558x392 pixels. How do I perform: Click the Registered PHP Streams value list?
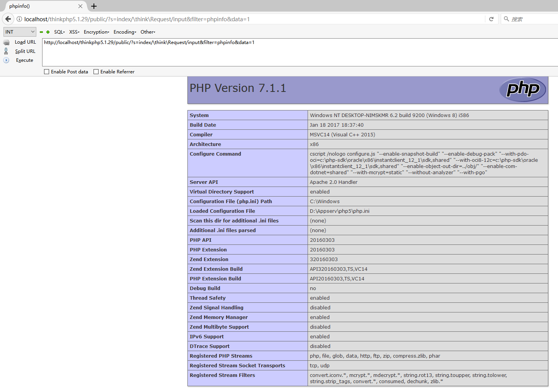(x=375, y=356)
